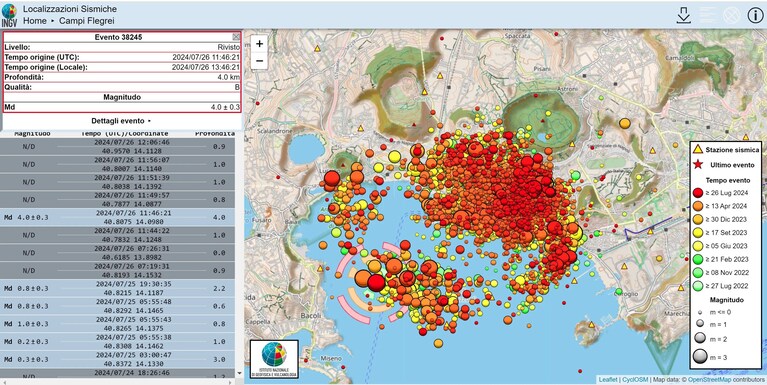Zoom out the map with minus button

tap(259, 61)
